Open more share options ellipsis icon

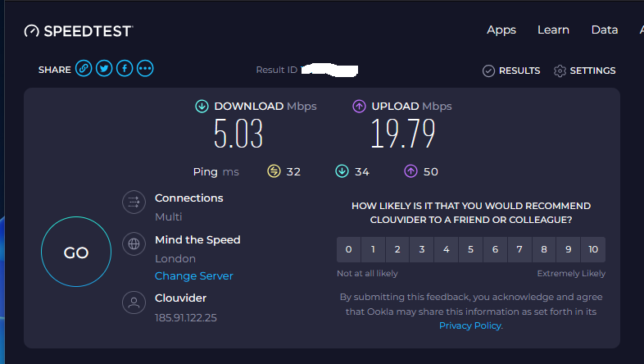point(145,68)
